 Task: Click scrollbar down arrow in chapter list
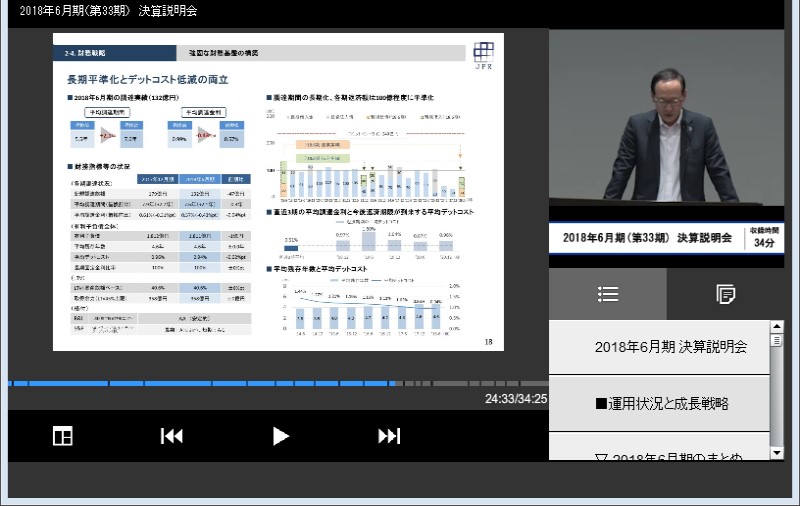tap(777, 453)
